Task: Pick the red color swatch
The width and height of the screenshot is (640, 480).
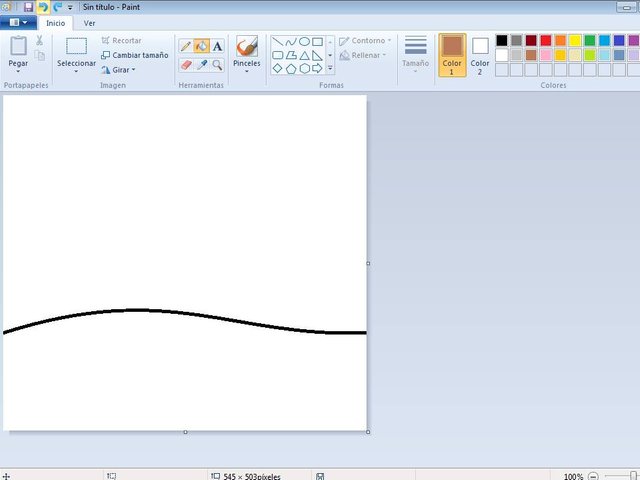Action: click(546, 40)
